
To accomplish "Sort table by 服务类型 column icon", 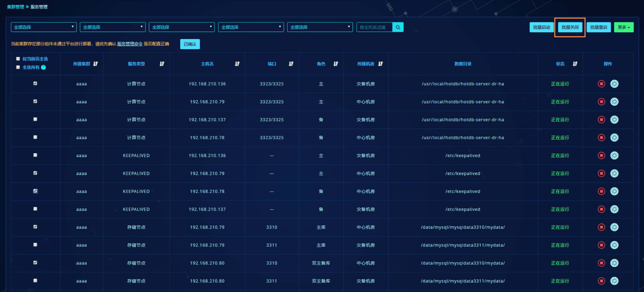I will coord(162,64).
